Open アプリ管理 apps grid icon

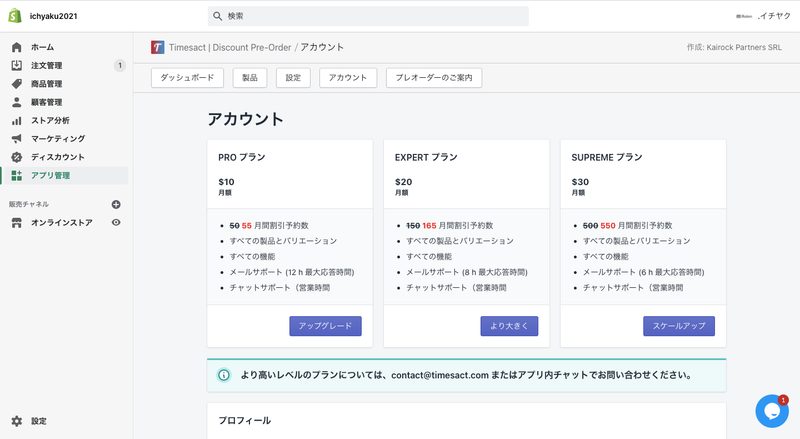(17, 175)
